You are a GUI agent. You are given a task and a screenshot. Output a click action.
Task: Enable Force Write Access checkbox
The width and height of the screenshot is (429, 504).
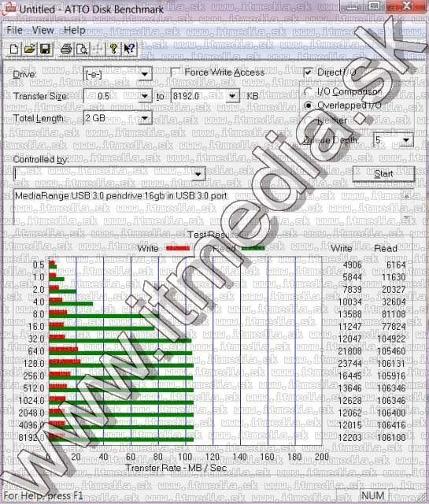tap(176, 72)
